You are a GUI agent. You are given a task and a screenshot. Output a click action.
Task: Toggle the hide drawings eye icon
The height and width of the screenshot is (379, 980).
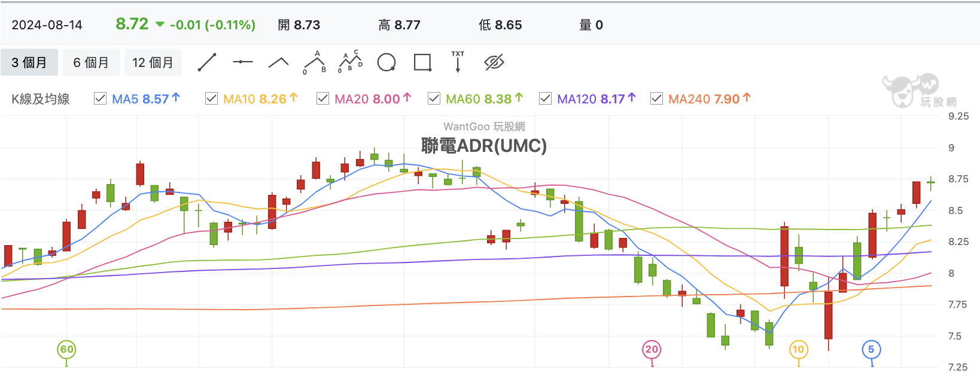click(494, 62)
